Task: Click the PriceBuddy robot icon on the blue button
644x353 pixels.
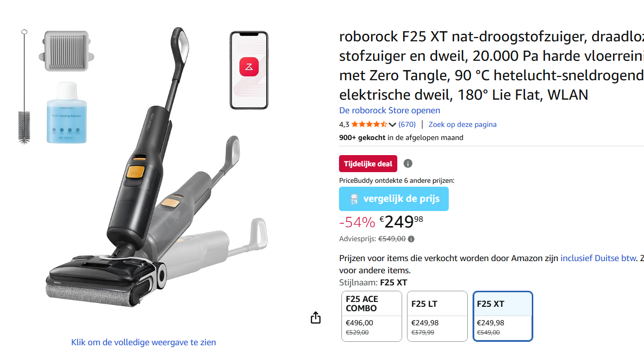Action: [355, 198]
